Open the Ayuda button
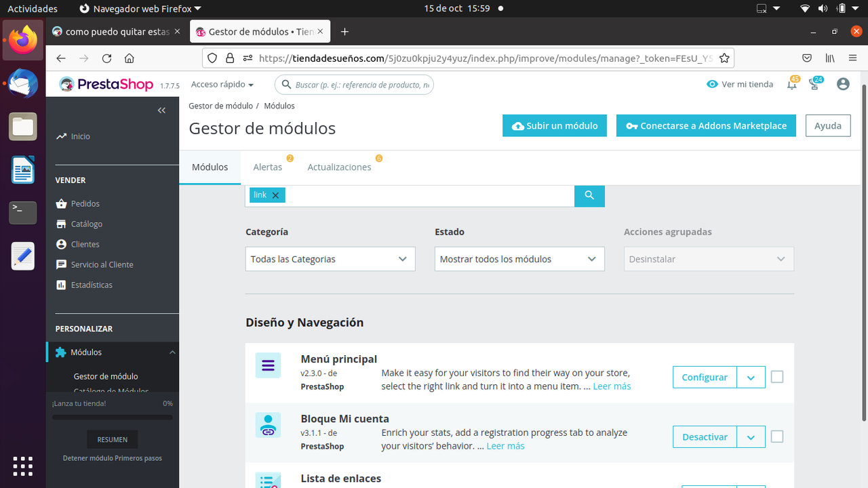The height and width of the screenshot is (488, 868). tap(828, 125)
